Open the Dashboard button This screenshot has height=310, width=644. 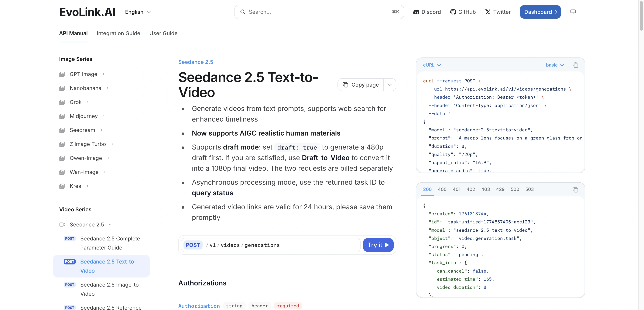coord(540,12)
